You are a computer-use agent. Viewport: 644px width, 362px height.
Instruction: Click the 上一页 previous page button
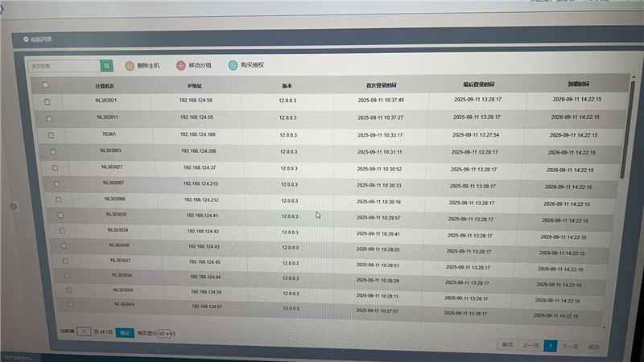[x=529, y=345]
